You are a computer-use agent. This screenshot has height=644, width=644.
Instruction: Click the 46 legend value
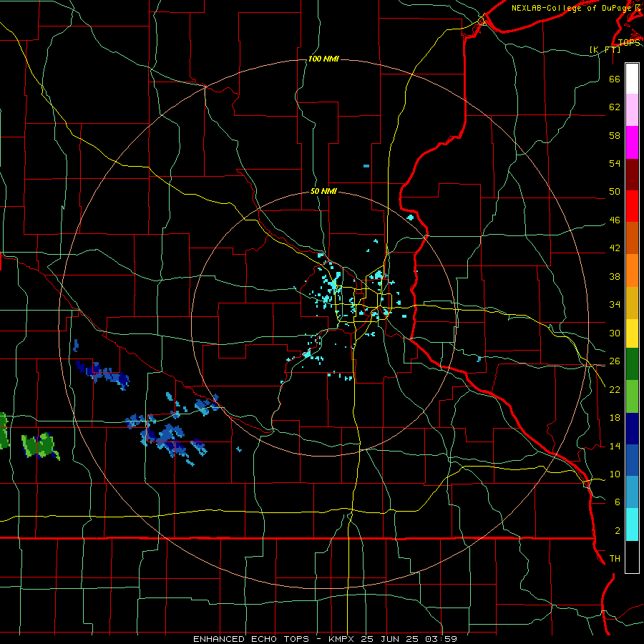click(615, 220)
